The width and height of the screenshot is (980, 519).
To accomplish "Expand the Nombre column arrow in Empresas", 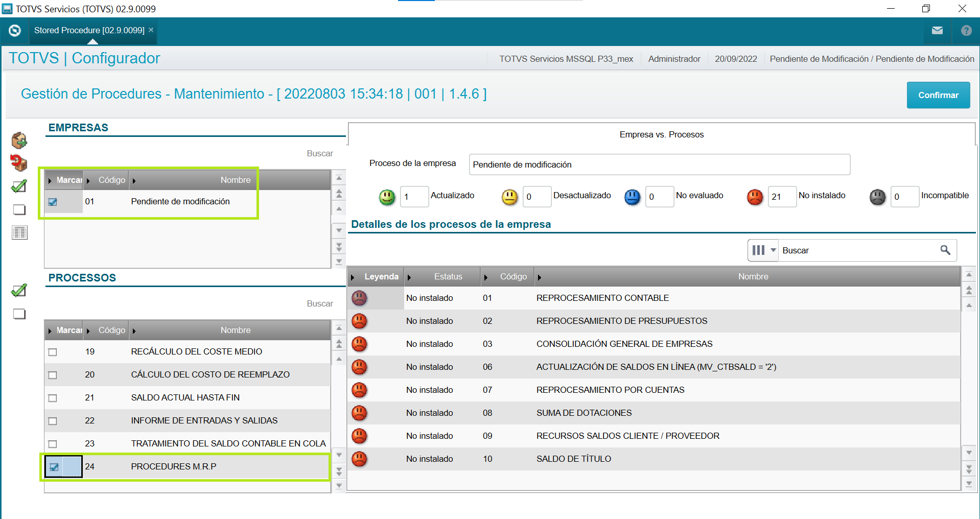I will (x=134, y=181).
